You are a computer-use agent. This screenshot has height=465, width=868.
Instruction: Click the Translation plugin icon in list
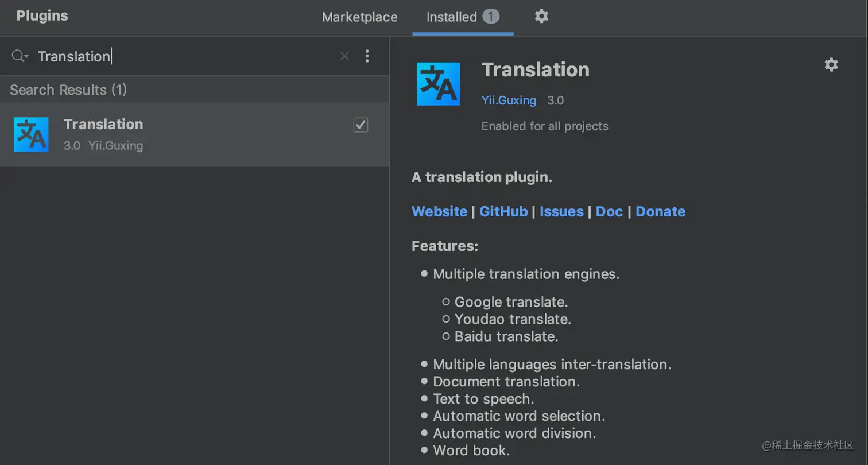[31, 134]
